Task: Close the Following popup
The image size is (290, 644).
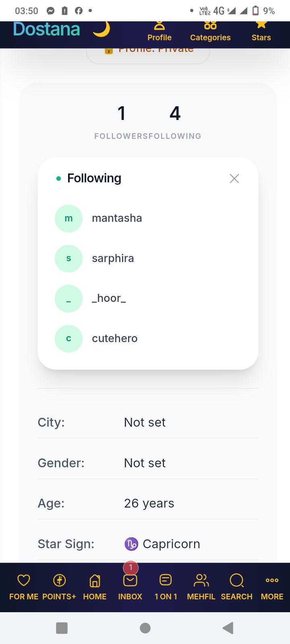Action: tap(234, 178)
